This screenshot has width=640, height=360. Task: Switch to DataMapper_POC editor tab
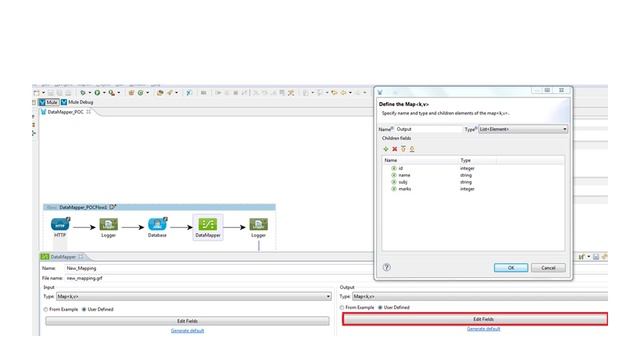65,112
